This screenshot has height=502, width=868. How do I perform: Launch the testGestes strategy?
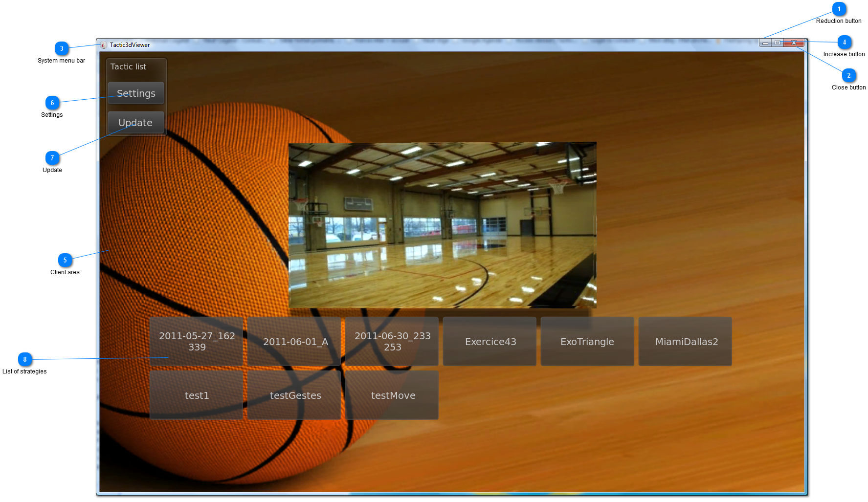(294, 395)
